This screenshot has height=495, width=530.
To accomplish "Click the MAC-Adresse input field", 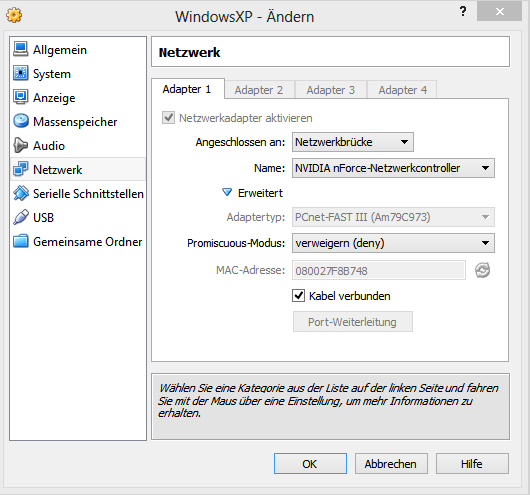I will pyautogui.click(x=379, y=270).
